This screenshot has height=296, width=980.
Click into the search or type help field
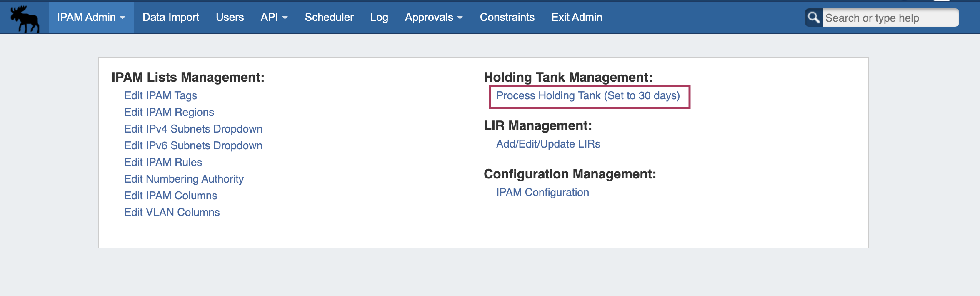(890, 18)
